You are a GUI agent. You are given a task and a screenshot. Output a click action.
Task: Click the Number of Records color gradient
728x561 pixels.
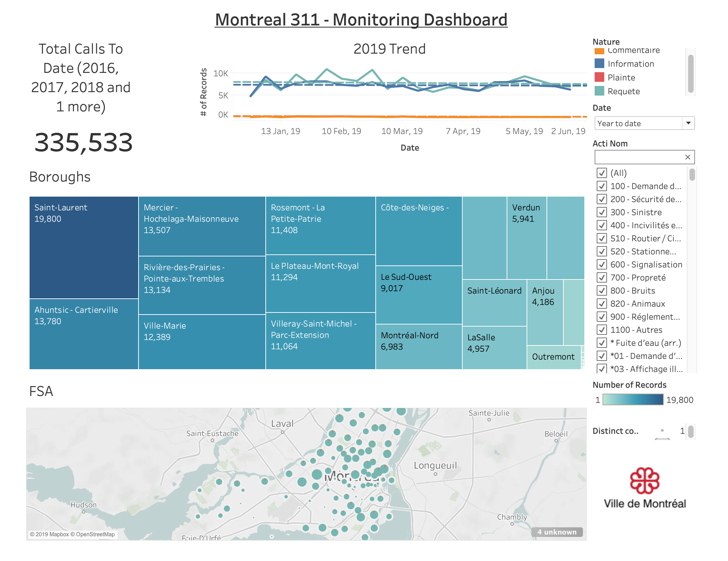point(633,400)
